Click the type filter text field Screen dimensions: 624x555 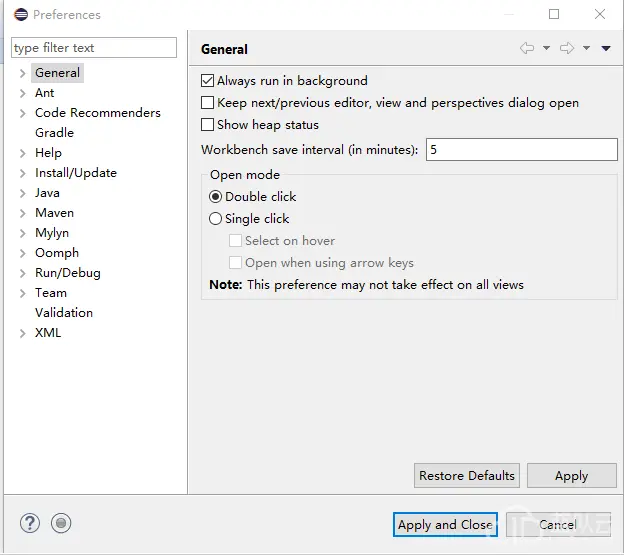94,48
